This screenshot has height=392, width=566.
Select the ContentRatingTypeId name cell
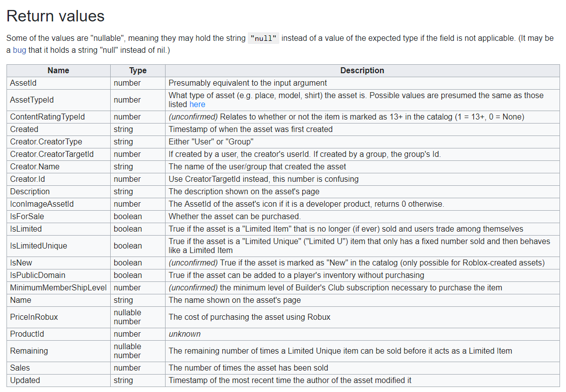point(47,117)
